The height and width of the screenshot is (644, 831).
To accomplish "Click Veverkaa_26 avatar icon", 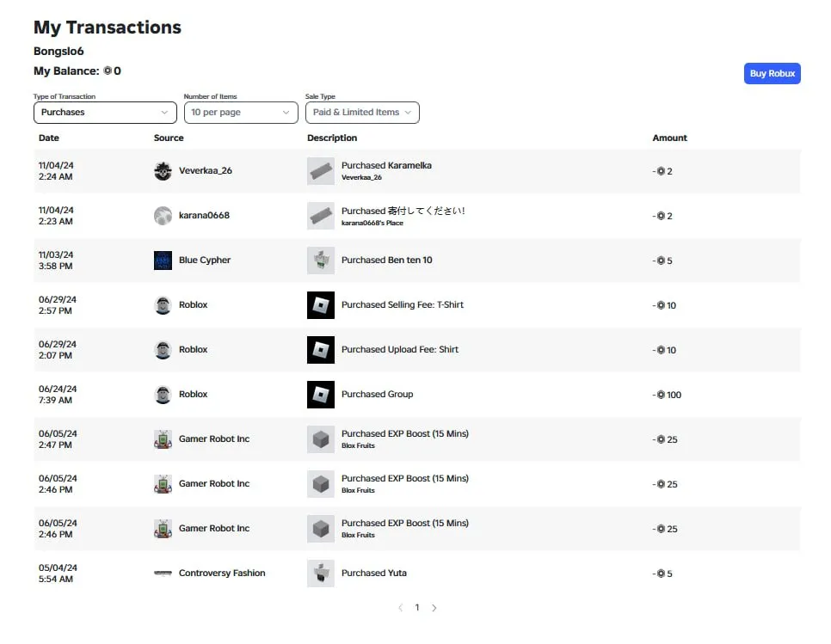I will pos(163,171).
